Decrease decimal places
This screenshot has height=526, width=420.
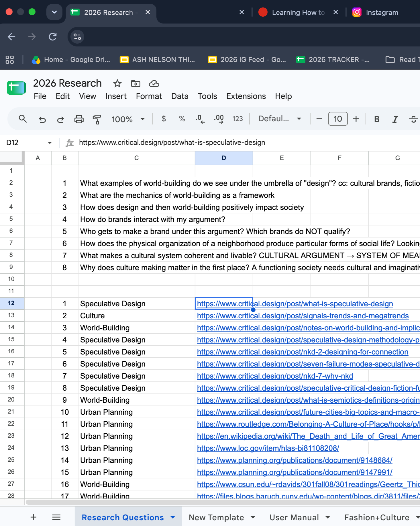[200, 119]
